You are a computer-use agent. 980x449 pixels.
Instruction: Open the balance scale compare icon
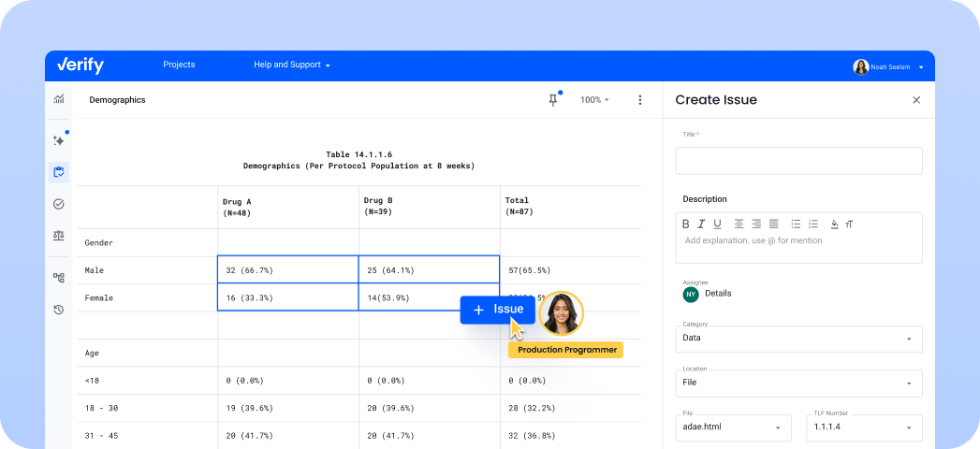tap(59, 236)
